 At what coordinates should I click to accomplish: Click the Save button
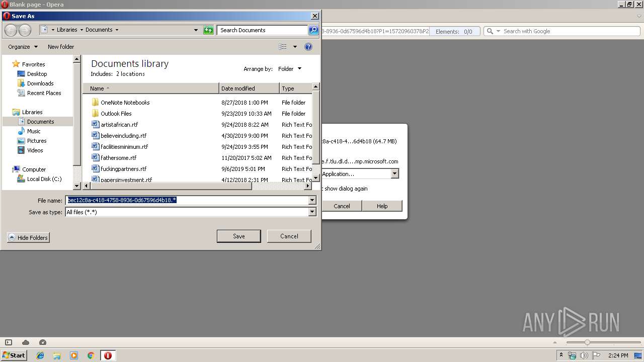point(238,236)
